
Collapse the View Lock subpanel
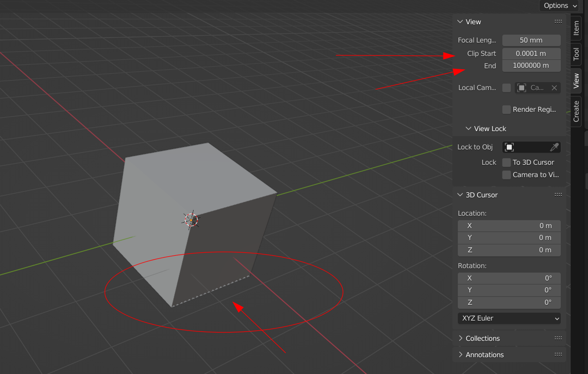[x=468, y=129]
